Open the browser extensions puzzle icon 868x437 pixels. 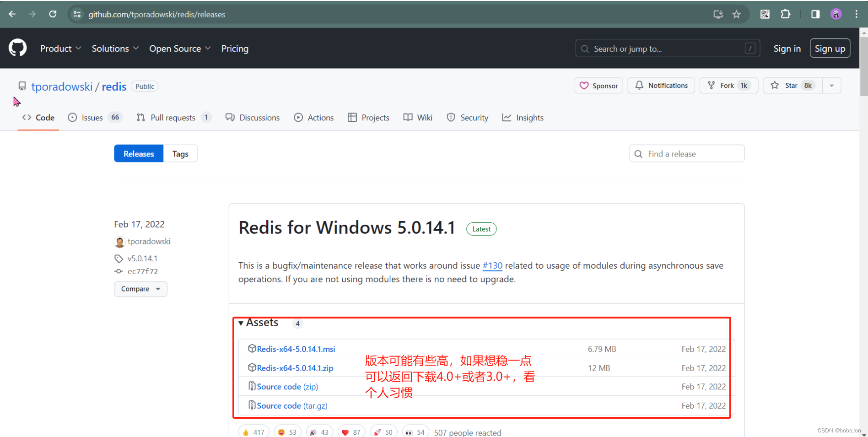click(785, 14)
